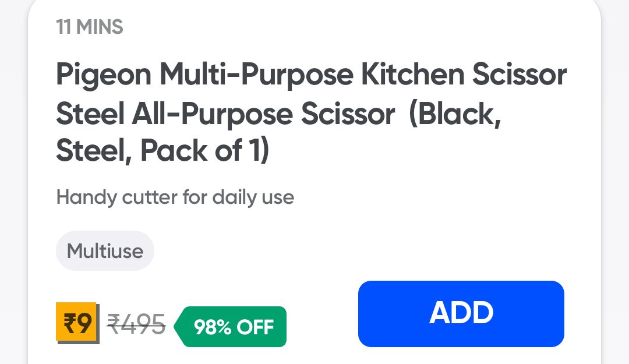The height and width of the screenshot is (364, 629).
Task: Tap the 98% figure in discount badge
Action: 213,327
